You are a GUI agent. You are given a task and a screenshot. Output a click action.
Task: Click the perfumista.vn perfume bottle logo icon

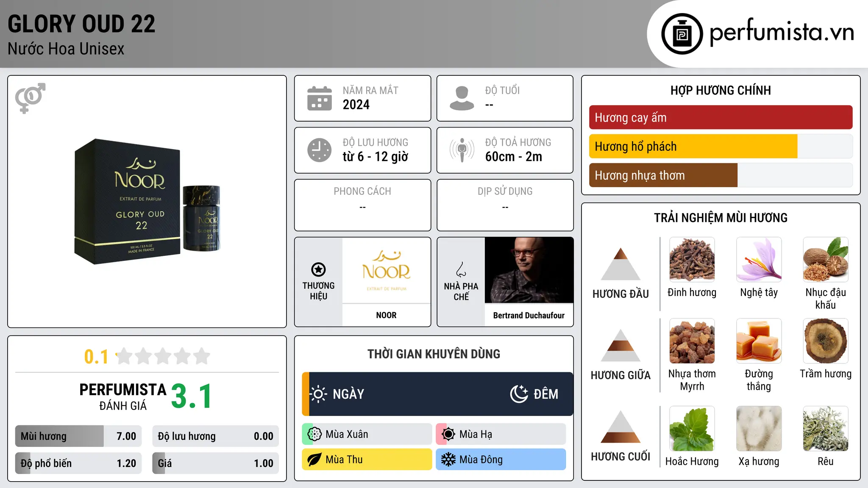coord(682,34)
